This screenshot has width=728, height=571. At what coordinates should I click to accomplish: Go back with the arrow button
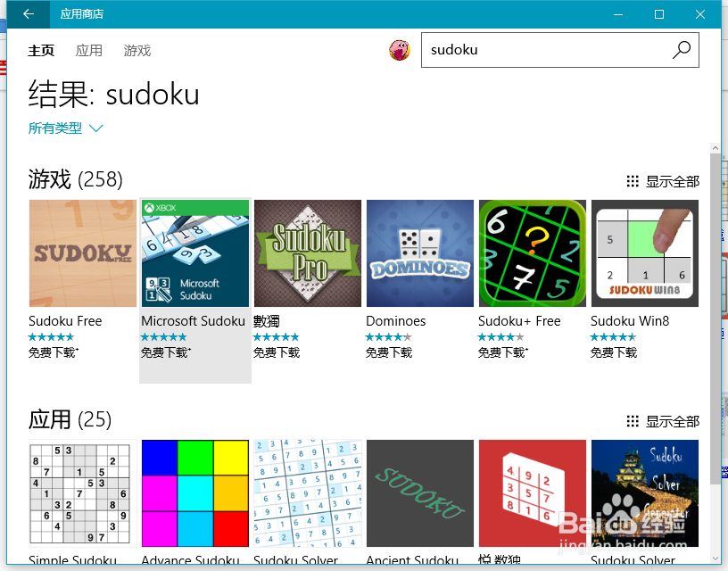[29, 14]
